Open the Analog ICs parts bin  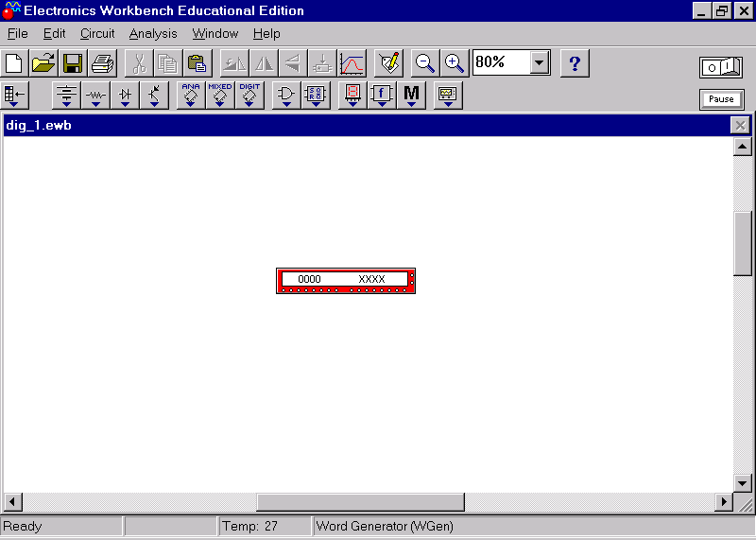(191, 96)
